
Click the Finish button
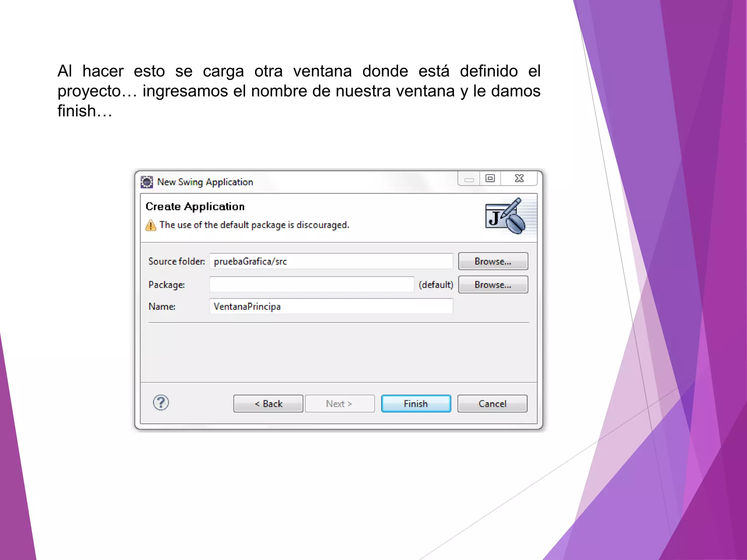tap(416, 404)
